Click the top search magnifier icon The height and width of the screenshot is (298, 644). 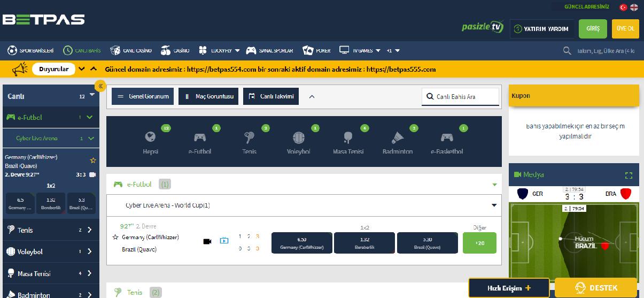[x=567, y=51]
